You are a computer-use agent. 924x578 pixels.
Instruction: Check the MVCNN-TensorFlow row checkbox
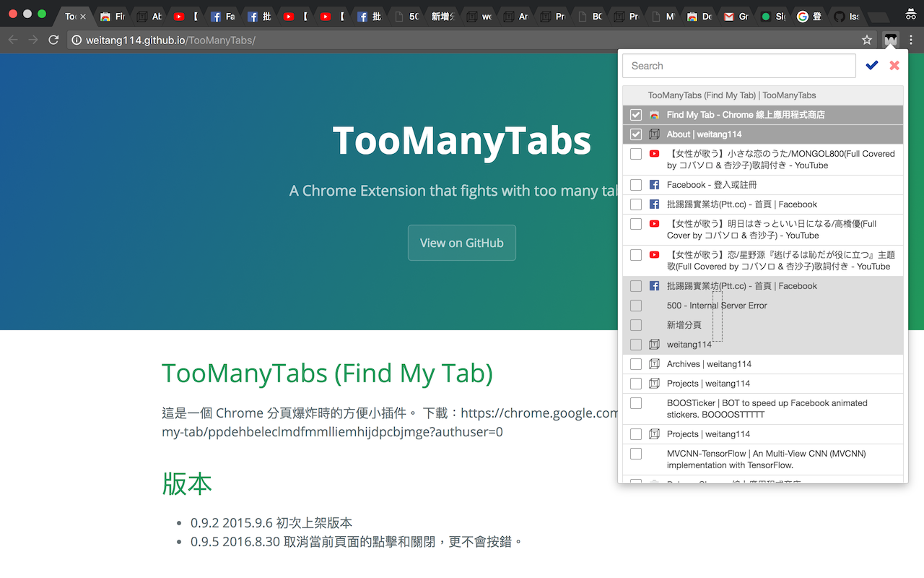636,454
